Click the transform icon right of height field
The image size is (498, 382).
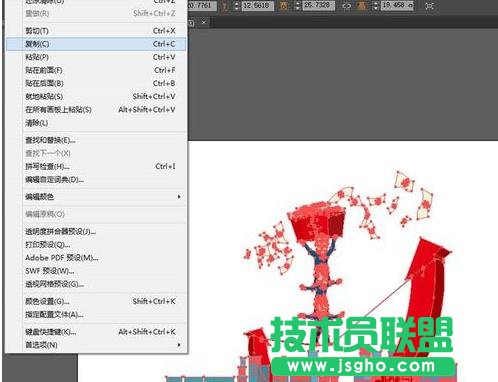[x=429, y=6]
